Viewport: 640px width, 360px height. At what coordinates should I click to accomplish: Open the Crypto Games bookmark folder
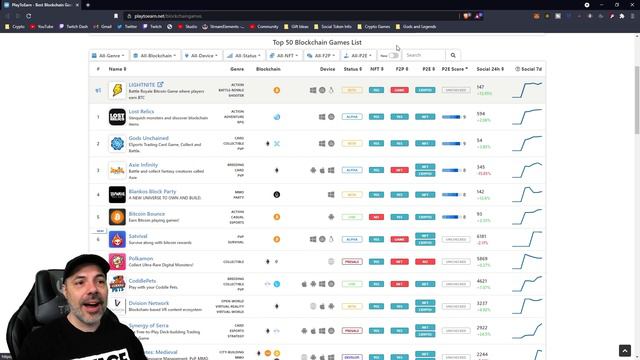373,27
